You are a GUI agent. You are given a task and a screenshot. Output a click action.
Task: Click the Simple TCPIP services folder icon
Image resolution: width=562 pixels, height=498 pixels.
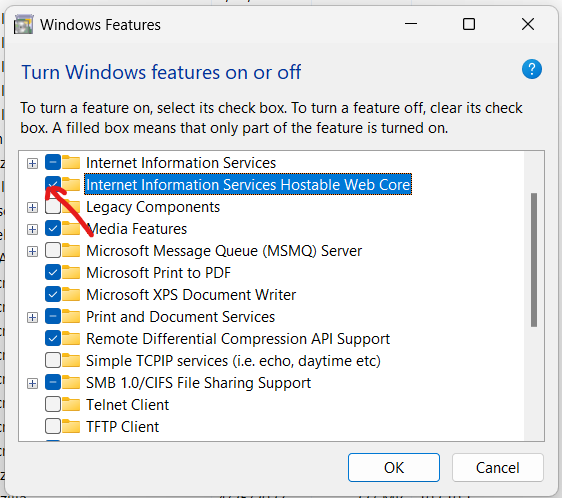coord(71,361)
